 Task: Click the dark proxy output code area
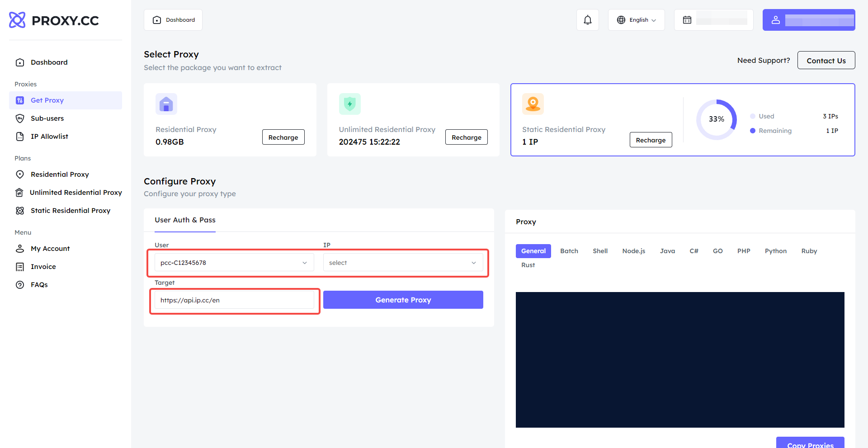coord(680,360)
